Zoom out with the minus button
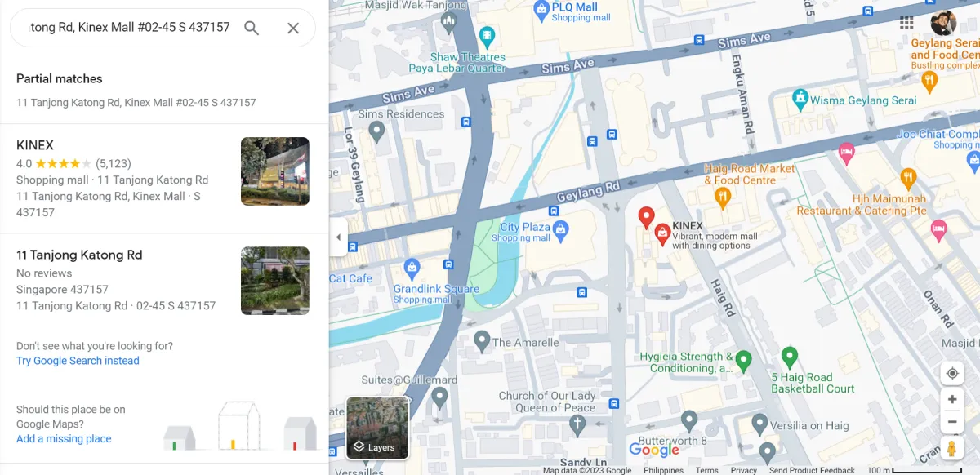The height and width of the screenshot is (475, 980). 952,422
